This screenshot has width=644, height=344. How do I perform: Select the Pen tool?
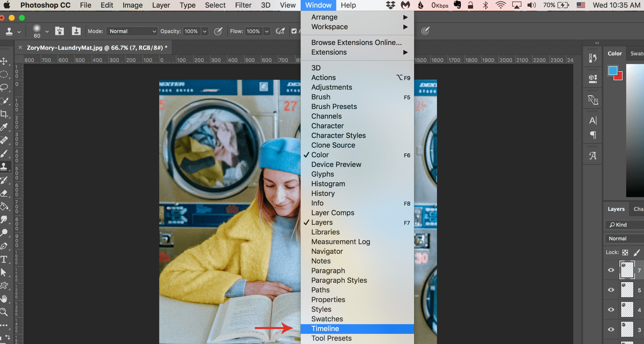(4, 246)
